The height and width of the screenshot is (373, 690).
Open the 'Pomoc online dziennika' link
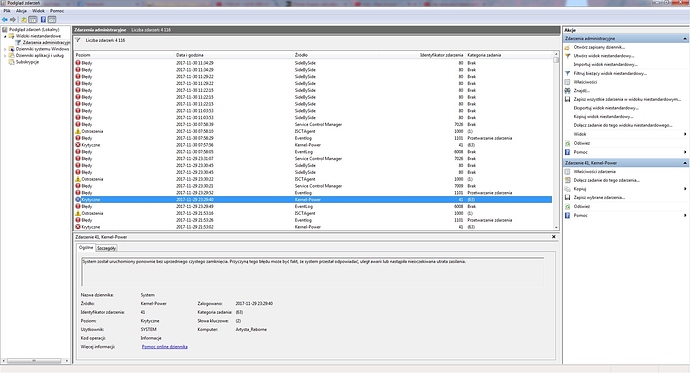(165, 347)
